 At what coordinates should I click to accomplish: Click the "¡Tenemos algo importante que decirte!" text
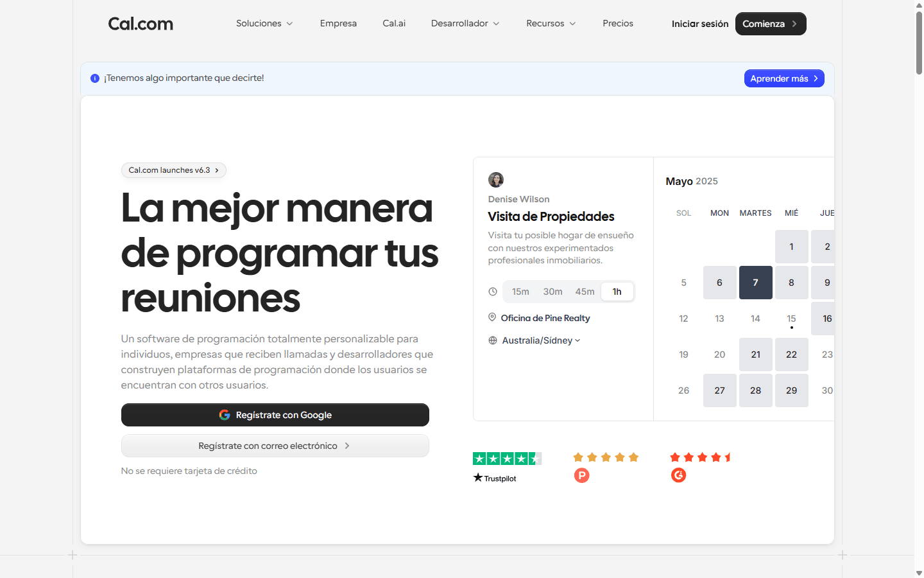(184, 78)
